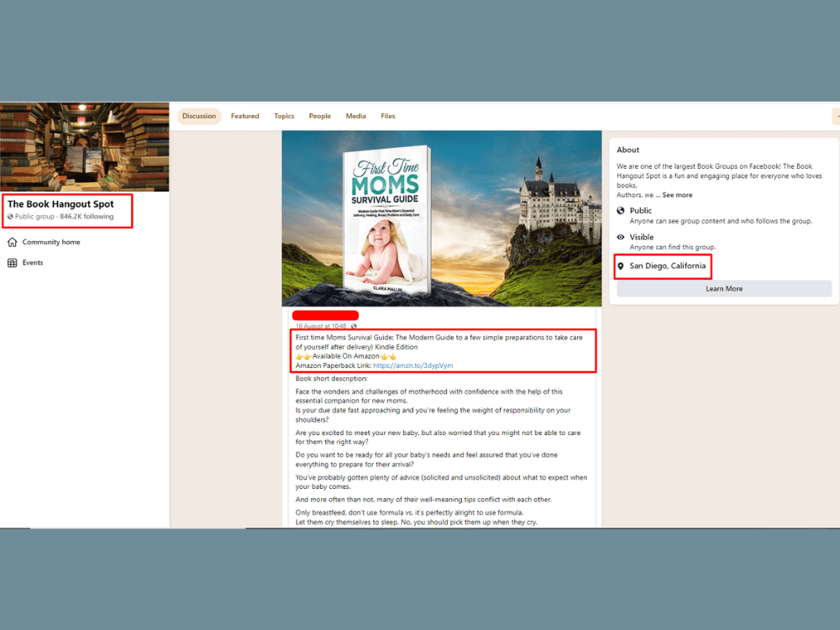The image size is (840, 630).
Task: Click the location pin icon
Action: [x=621, y=266]
